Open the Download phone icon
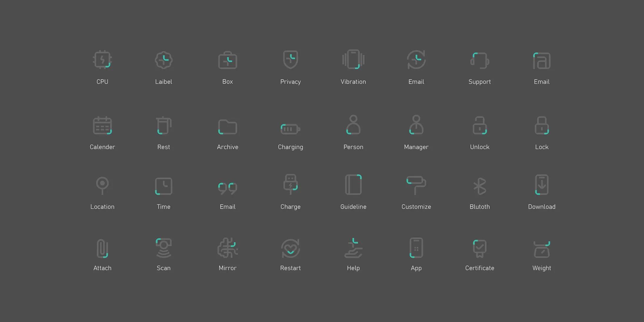Screen dimensions: 644x322 click(541, 185)
